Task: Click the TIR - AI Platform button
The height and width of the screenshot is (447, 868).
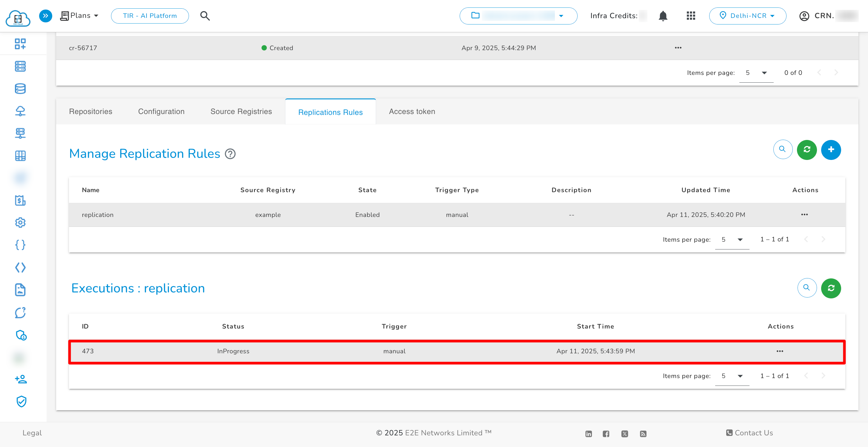Action: (x=149, y=16)
